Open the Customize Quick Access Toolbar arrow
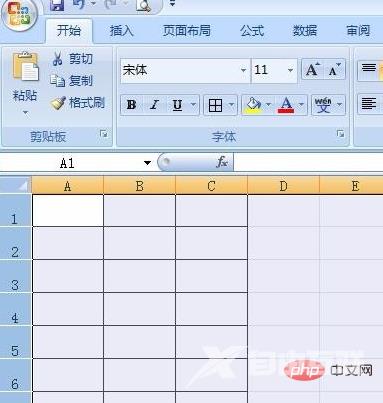383x403 pixels. coord(172,4)
